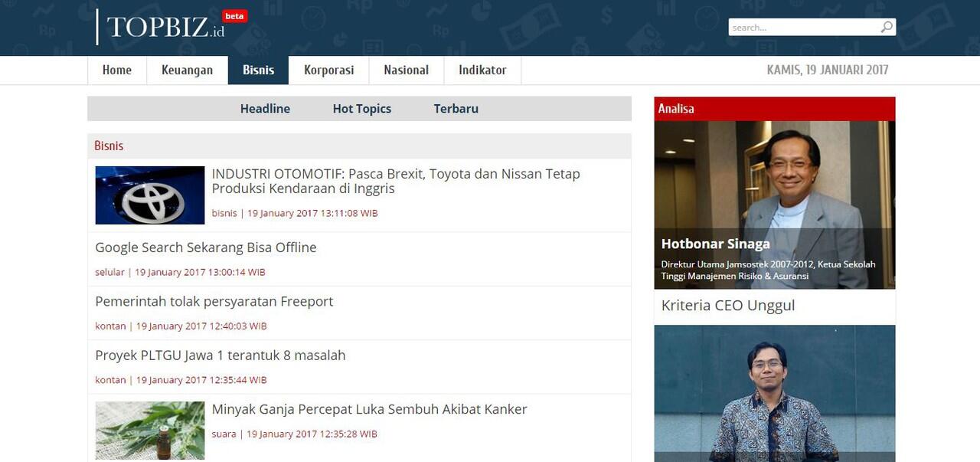
Task: Read Google Search Sekarang Bisa Offline
Action: pos(206,247)
